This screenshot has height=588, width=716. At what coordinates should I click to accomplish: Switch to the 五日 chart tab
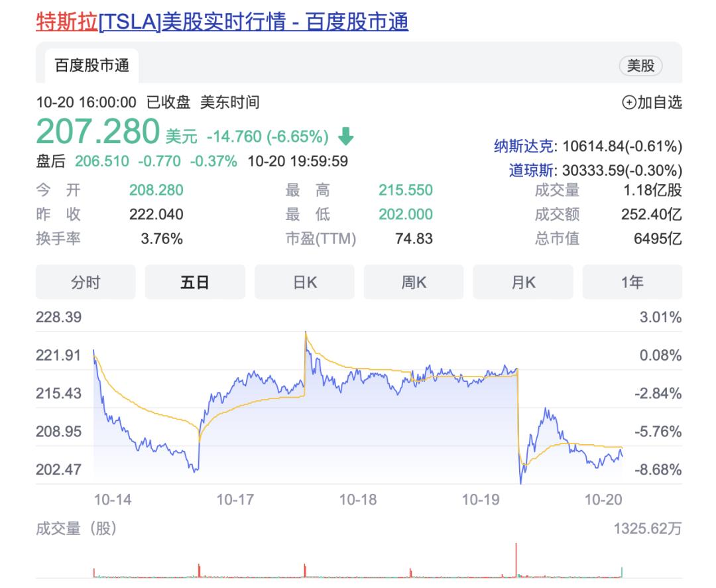pos(194,282)
